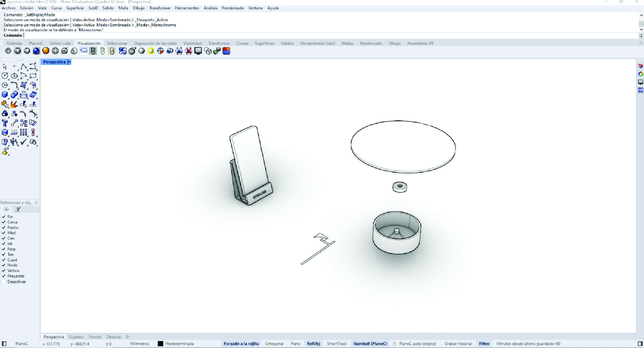Image resolution: width=644 pixels, height=348 pixels.
Task: Click the orange sphere display icon
Action: point(46,51)
